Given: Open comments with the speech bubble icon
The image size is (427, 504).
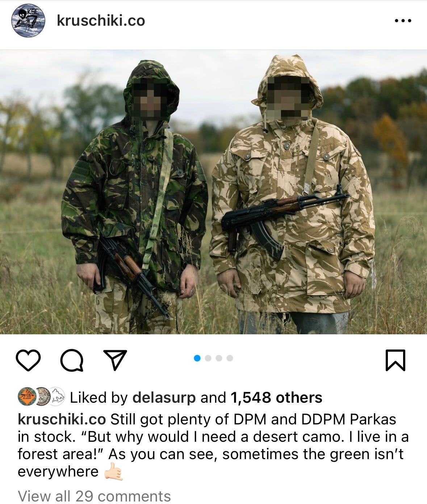Looking at the screenshot, I should click(x=72, y=360).
